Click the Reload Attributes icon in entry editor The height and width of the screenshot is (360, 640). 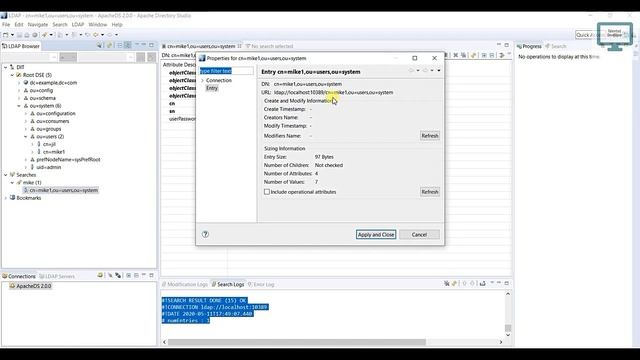coord(473,55)
